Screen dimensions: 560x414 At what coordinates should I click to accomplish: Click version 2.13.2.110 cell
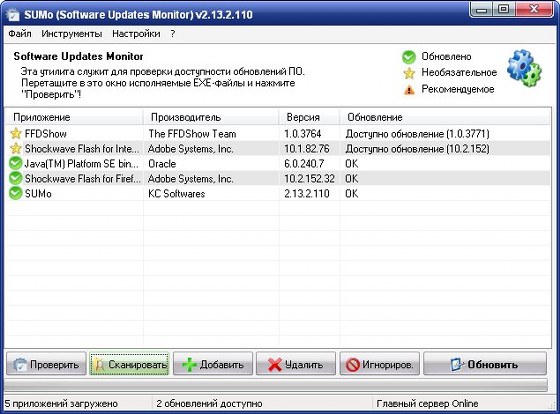pyautogui.click(x=306, y=194)
